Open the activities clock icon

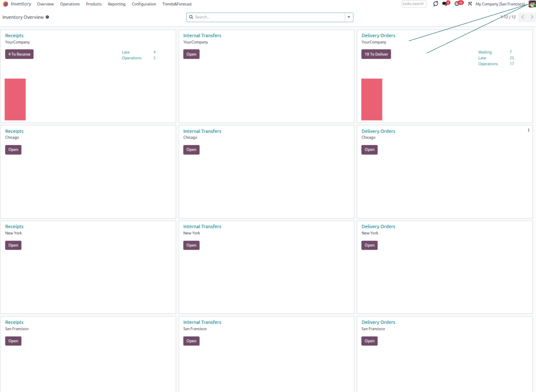coord(457,4)
